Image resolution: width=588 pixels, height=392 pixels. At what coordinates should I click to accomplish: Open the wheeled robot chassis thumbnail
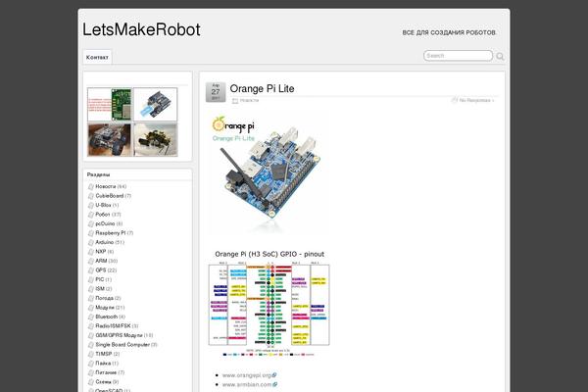pos(110,139)
